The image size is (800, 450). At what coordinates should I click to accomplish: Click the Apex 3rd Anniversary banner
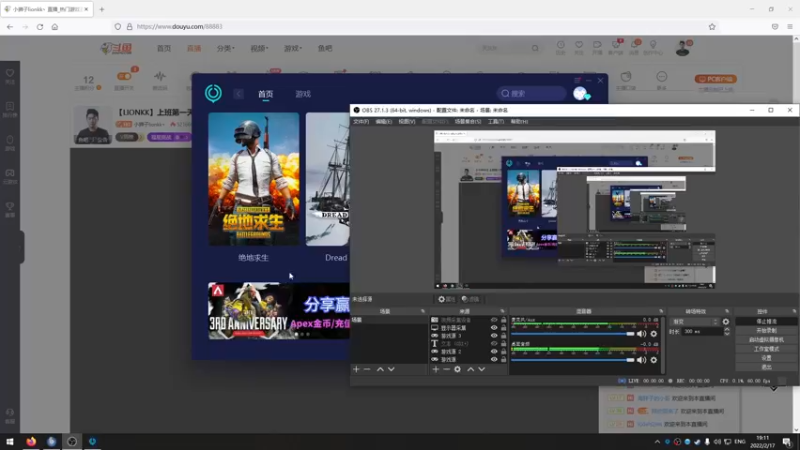279,311
